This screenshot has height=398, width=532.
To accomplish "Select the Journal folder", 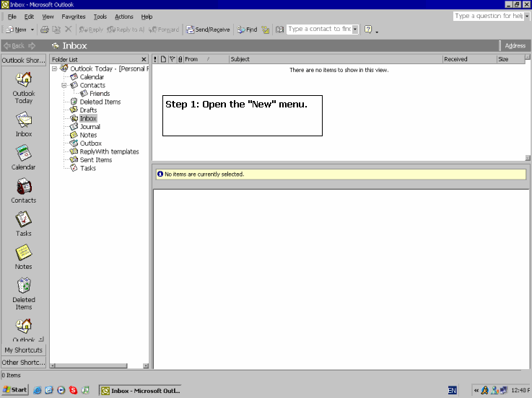I will point(90,127).
